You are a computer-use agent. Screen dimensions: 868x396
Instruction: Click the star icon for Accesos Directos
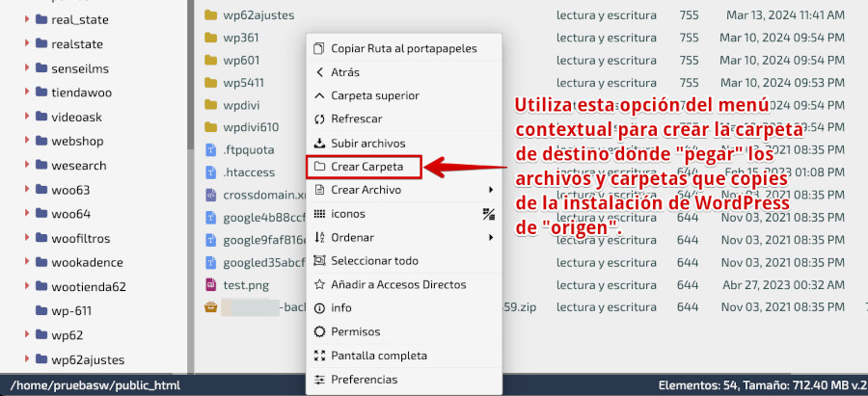[x=319, y=284]
